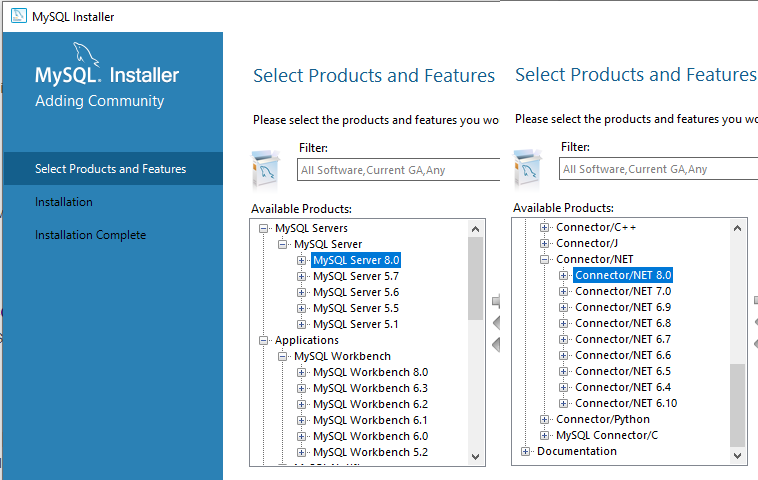Select Connector/NET 6.6 entry

(x=623, y=355)
